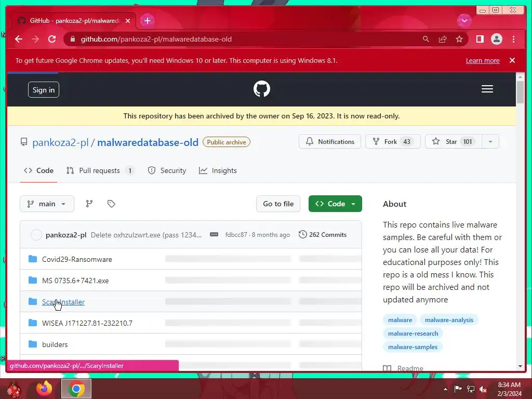Open the builders folder
The width and height of the screenshot is (532, 399).
55,344
